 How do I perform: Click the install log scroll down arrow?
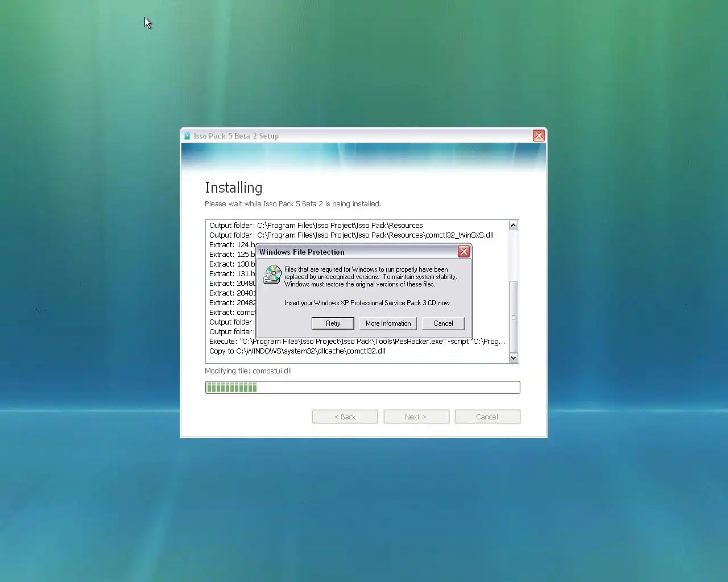pos(513,357)
